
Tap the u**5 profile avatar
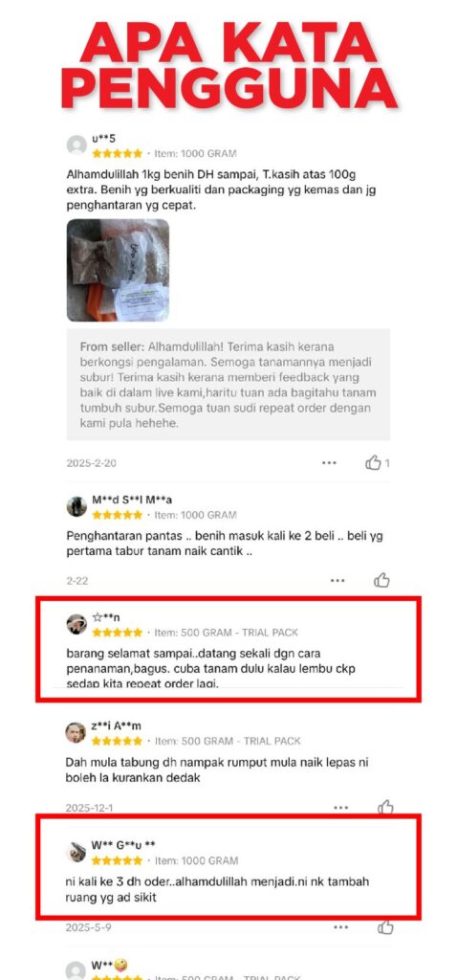pyautogui.click(x=76, y=145)
